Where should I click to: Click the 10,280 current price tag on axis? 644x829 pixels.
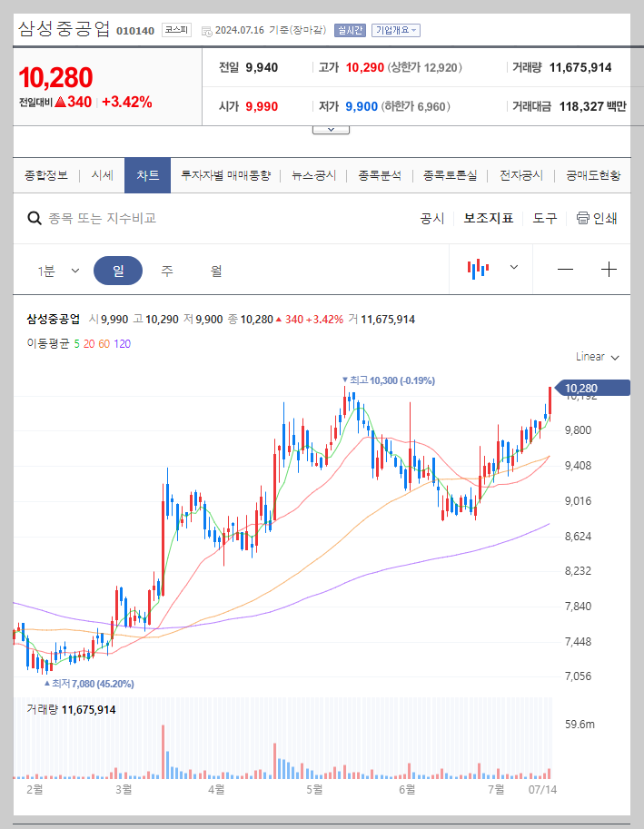pyautogui.click(x=593, y=388)
